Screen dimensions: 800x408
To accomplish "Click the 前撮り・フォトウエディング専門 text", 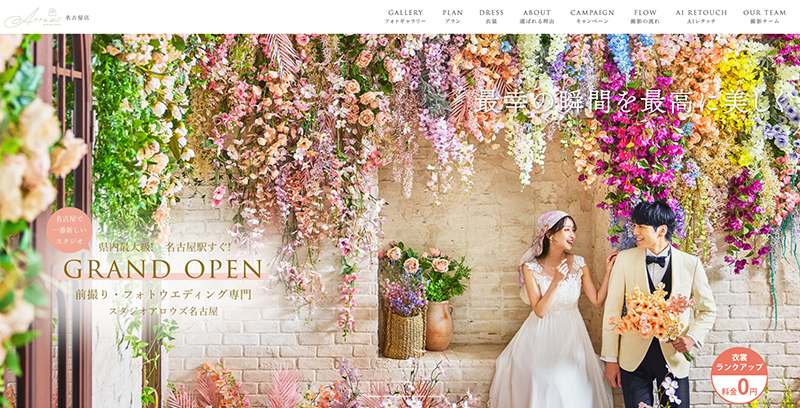I will tap(162, 294).
